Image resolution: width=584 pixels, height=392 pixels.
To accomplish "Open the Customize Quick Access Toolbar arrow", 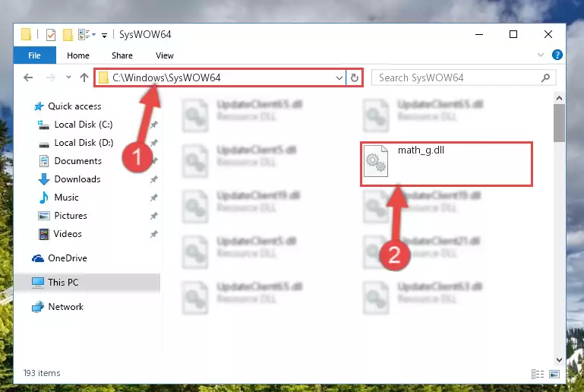I will [104, 36].
